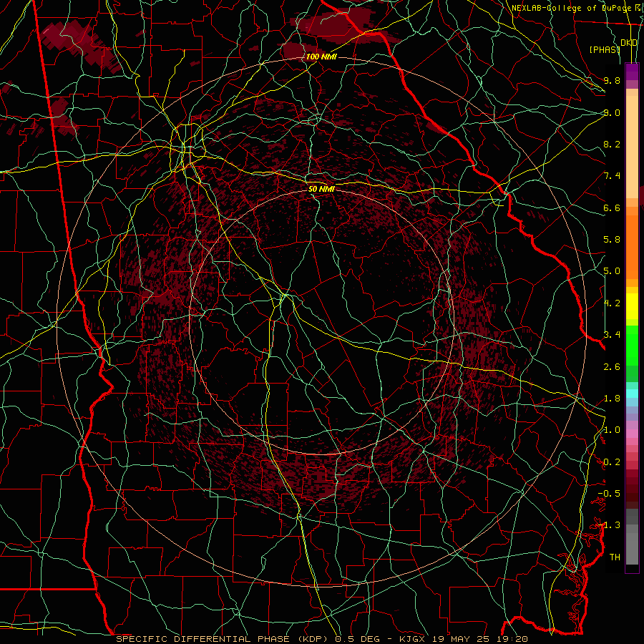Select the 4.2 value on the scale
Screen dimensions: 644x644
[x=612, y=303]
